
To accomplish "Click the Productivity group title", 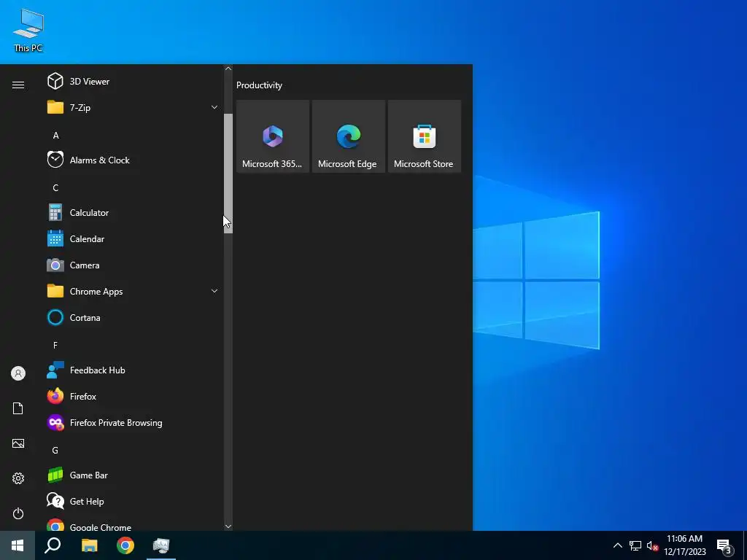I will pyautogui.click(x=259, y=85).
